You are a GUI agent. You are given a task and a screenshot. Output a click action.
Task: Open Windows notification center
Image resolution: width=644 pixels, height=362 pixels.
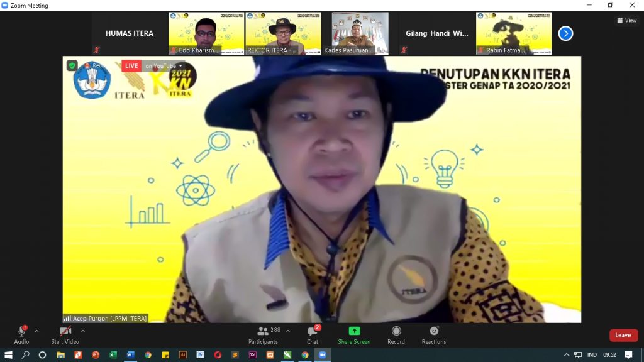click(628, 355)
